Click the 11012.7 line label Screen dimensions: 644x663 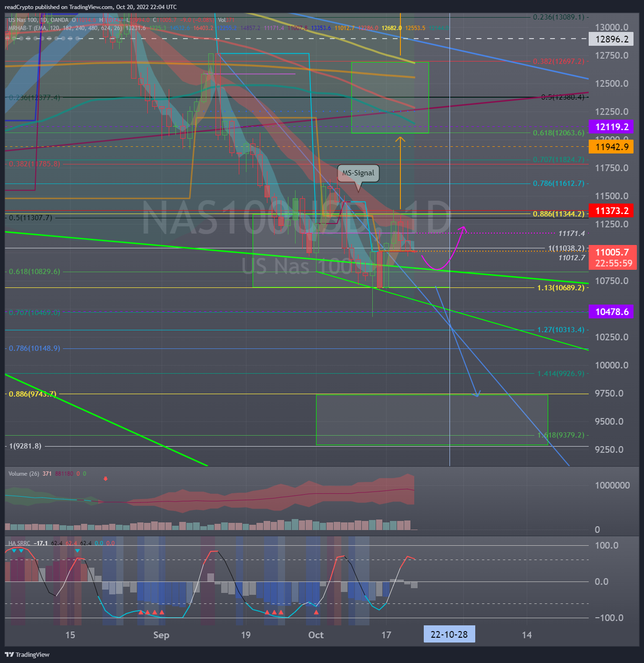click(572, 257)
